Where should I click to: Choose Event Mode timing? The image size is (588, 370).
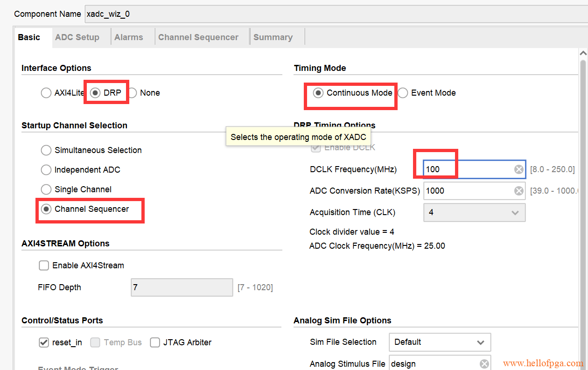click(403, 93)
